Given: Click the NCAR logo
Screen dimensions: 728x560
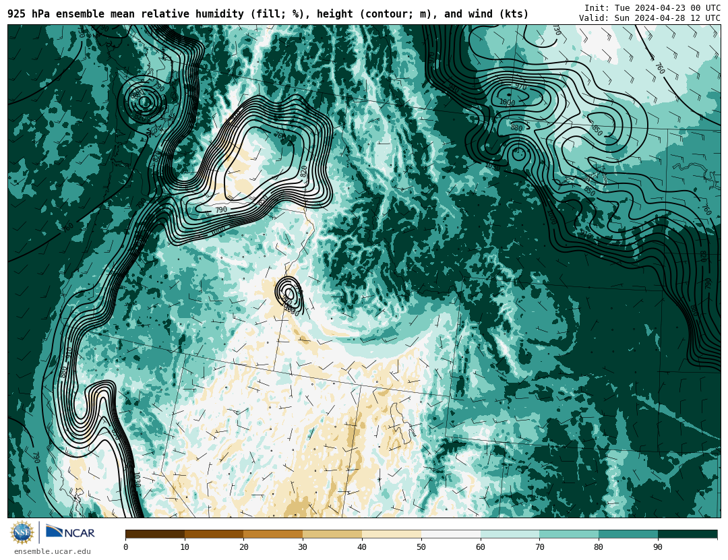Looking at the screenshot, I should (70, 532).
